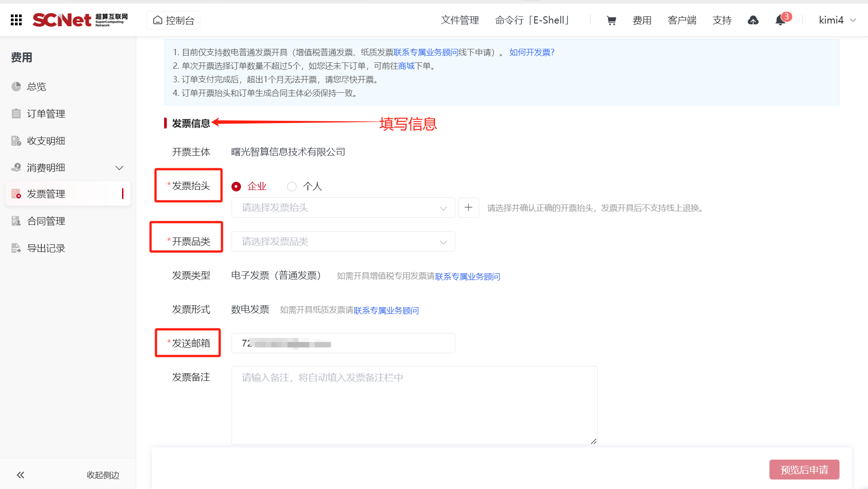Open 总览 overview in sidebar
The image size is (868, 489).
click(36, 86)
